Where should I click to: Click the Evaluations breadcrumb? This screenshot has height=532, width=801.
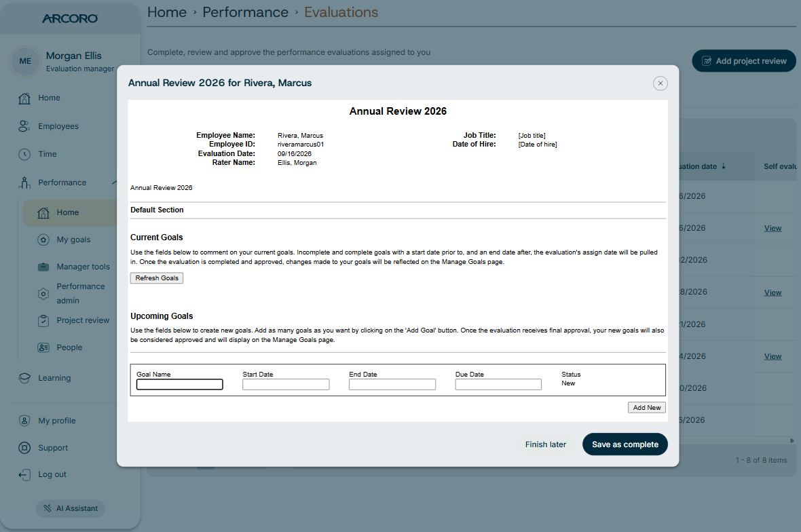click(341, 12)
